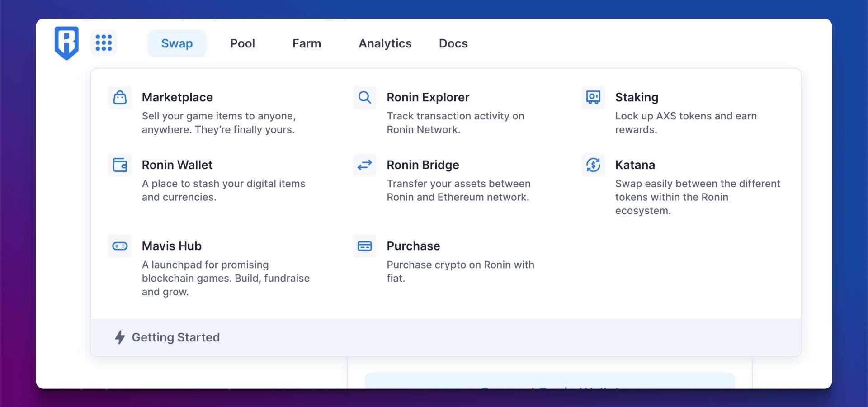Click the Marketplace shopping bag icon

pos(120,97)
